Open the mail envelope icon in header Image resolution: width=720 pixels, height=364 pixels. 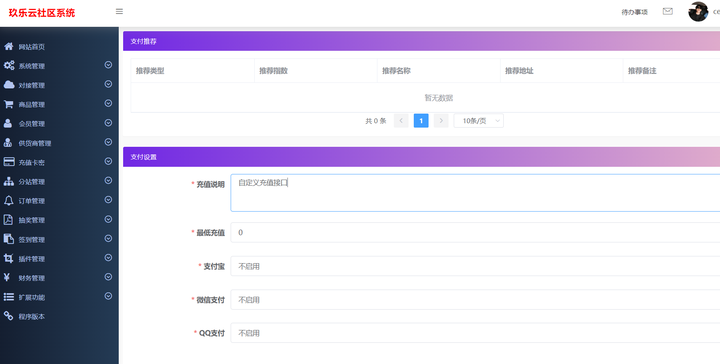[668, 11]
